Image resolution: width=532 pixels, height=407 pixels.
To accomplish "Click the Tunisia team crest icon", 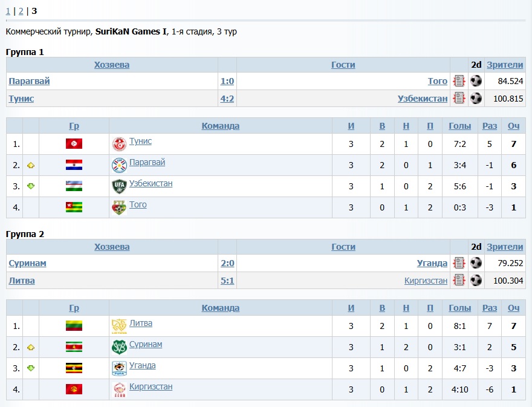I will coord(118,144).
